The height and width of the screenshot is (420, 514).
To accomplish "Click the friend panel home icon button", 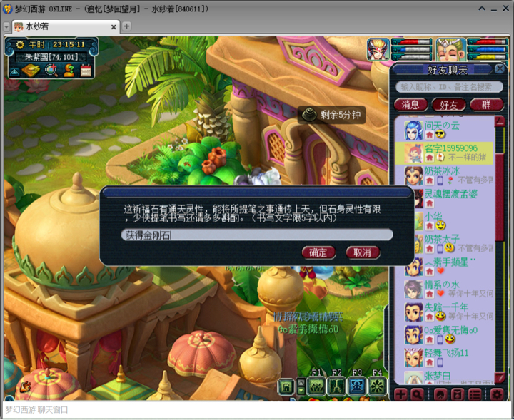I will (440, 394).
